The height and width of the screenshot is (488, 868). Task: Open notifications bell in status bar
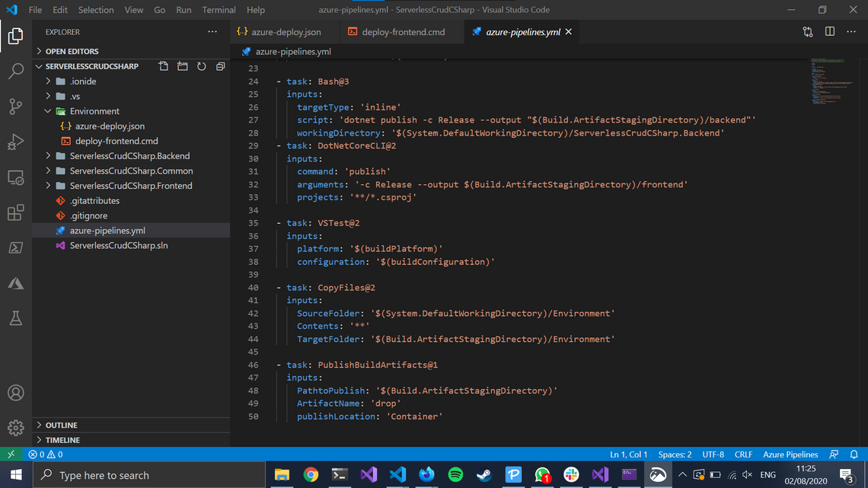click(x=854, y=455)
